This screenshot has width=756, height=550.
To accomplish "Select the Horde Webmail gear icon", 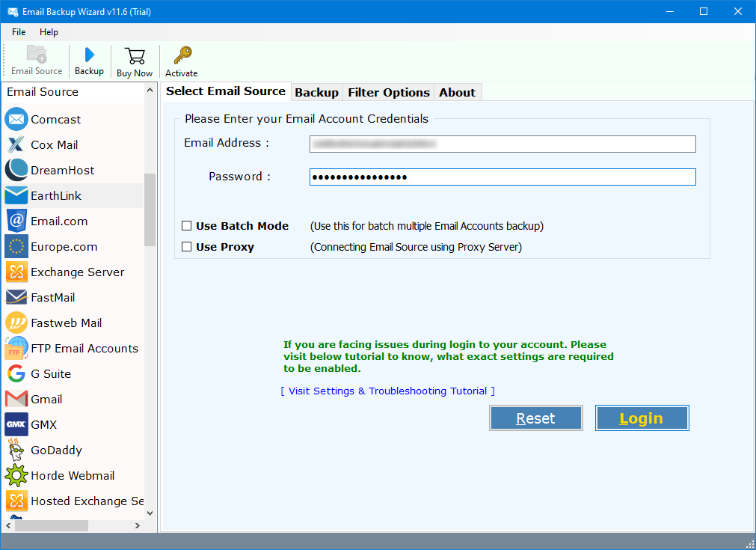I will tap(16, 476).
